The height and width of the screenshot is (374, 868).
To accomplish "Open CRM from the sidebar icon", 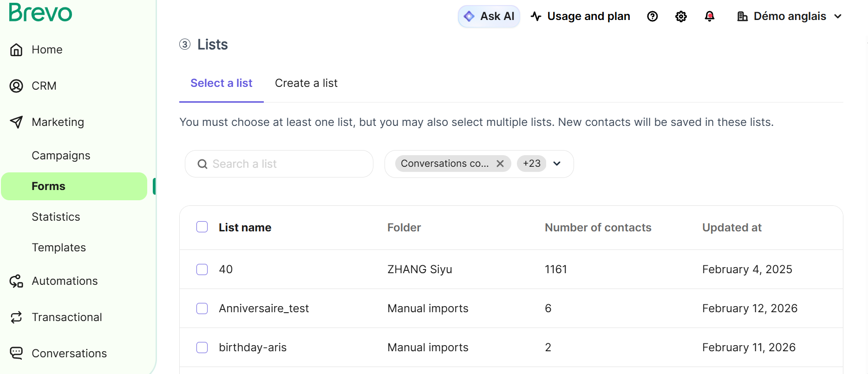I will [x=16, y=86].
